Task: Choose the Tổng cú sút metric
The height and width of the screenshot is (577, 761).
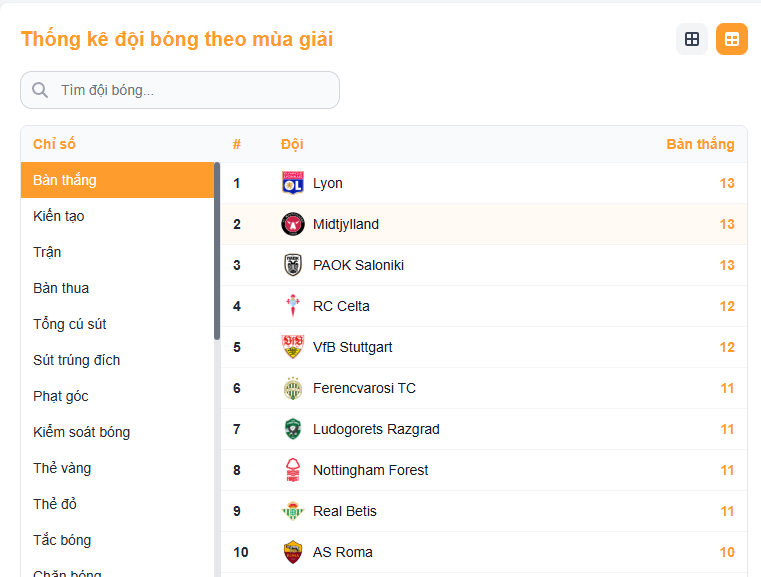Action: 70,324
